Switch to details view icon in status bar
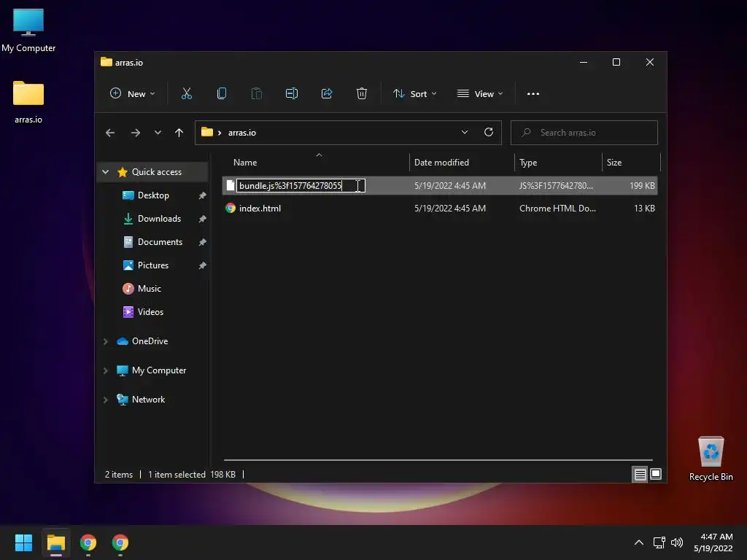 640,474
